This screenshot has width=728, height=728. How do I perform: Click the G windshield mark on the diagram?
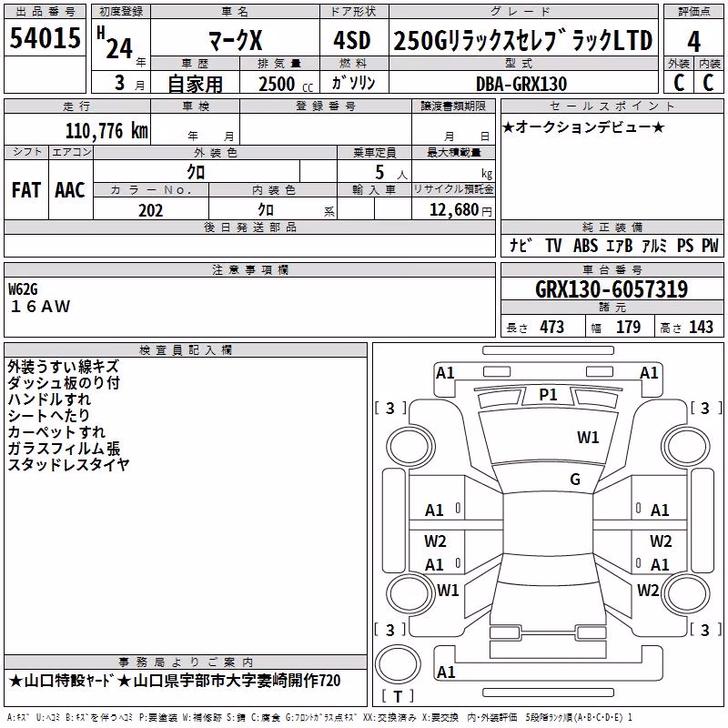(x=575, y=480)
